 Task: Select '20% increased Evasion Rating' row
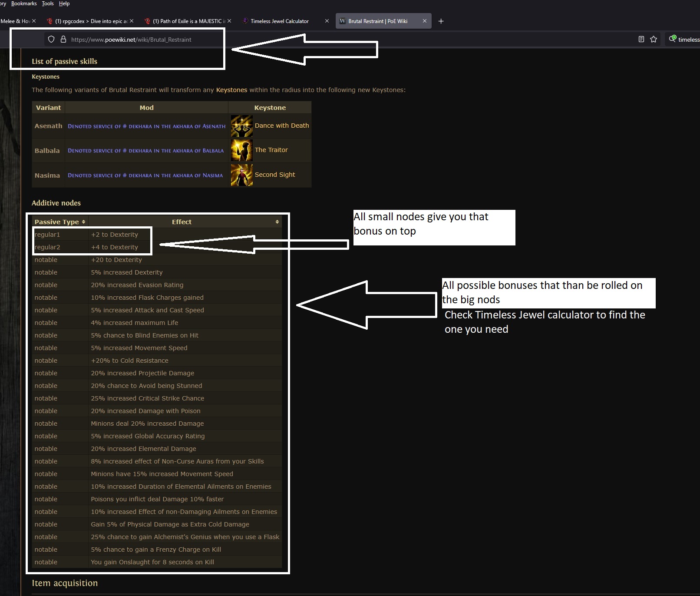coord(157,285)
